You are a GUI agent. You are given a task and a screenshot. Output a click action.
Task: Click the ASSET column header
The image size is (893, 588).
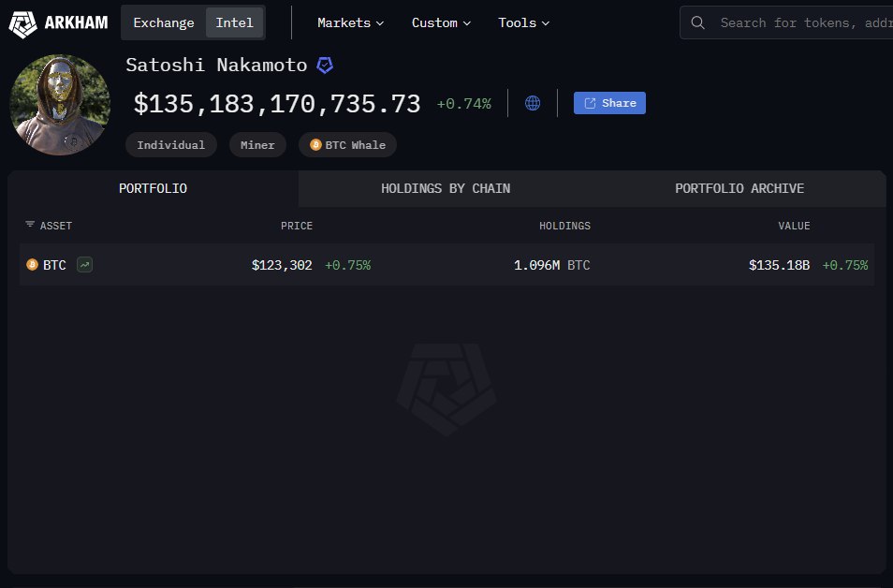[x=56, y=226]
